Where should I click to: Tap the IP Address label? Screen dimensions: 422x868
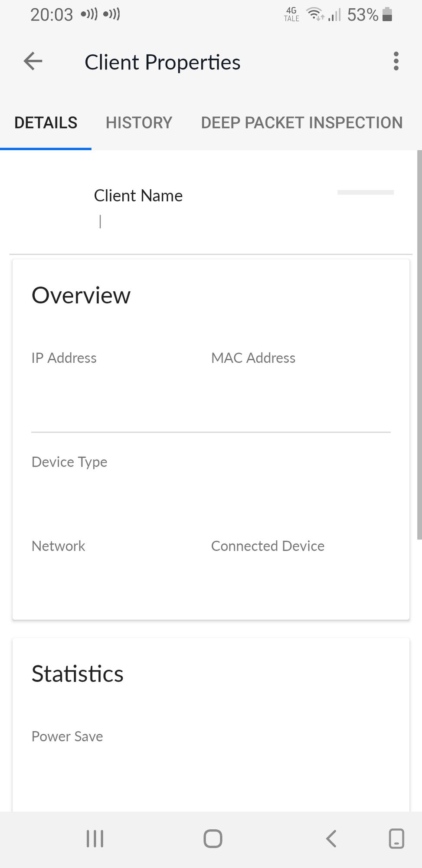[64, 358]
